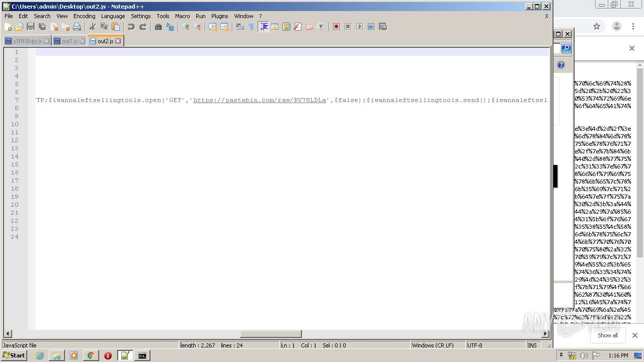644x362 pixels.
Task: Open the Search menu
Action: click(x=42, y=16)
